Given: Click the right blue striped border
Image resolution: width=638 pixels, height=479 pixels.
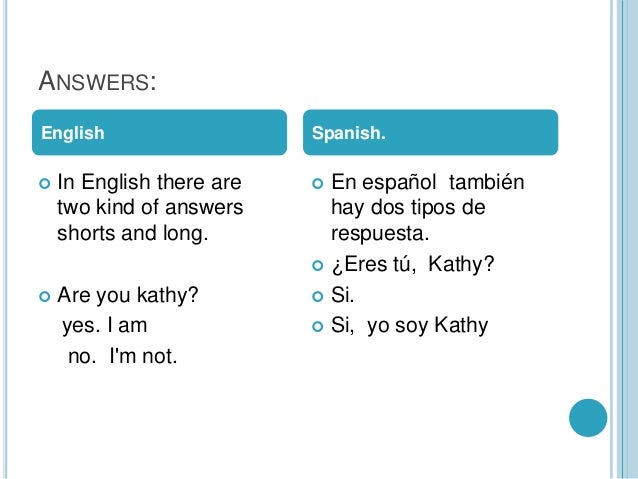Looking at the screenshot, I should (624, 239).
